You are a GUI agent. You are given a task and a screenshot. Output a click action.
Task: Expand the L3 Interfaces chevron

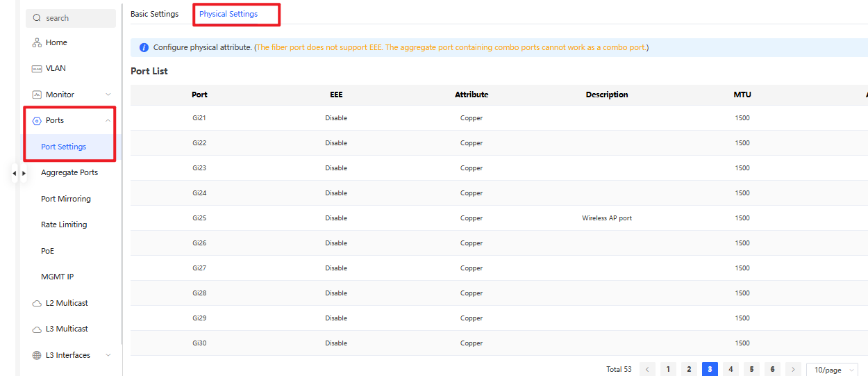click(108, 355)
